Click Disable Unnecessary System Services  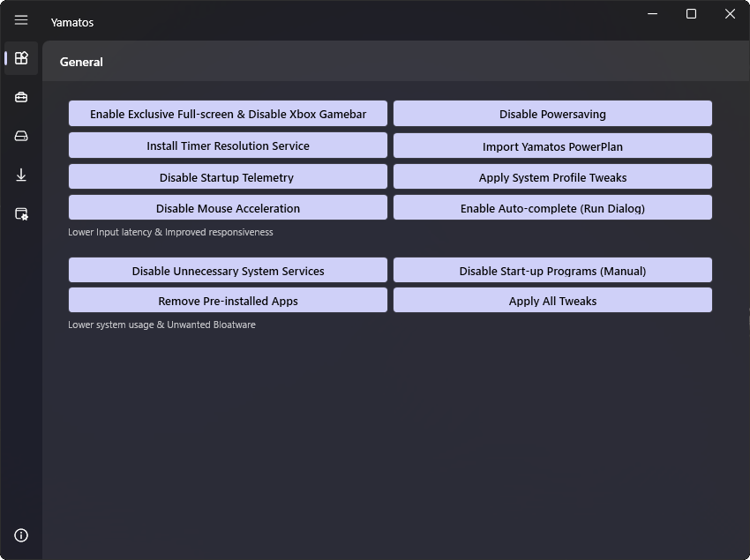coord(228,271)
